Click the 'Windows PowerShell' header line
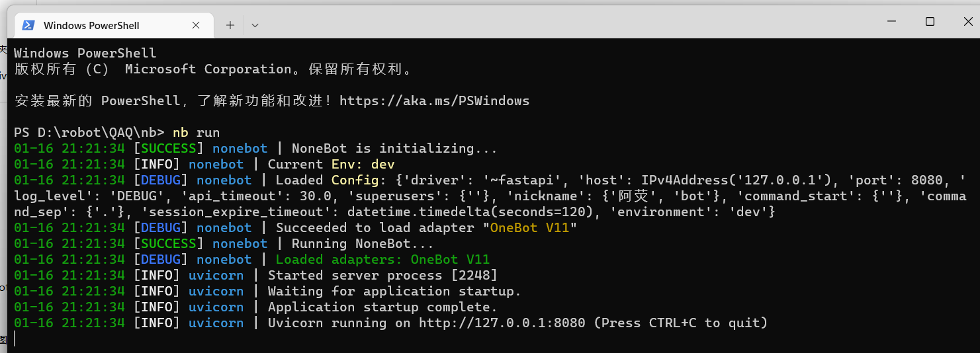Screen dimensions: 980x353 [85, 54]
